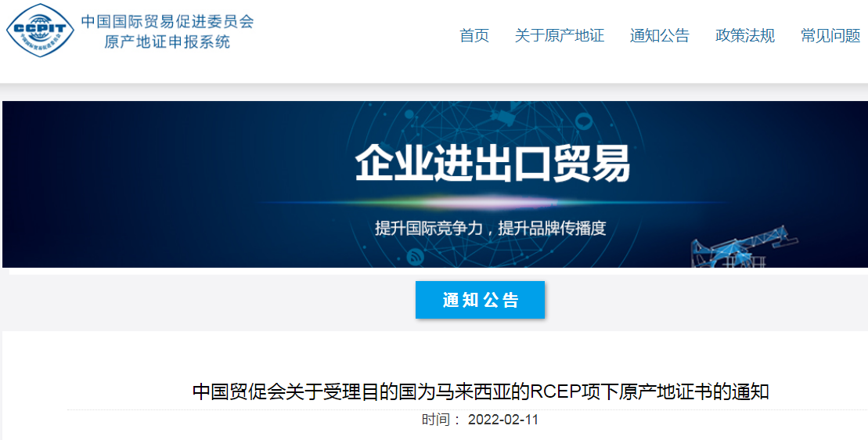Select 通知公告 in the top navigation bar
The image size is (868, 440).
(x=660, y=36)
